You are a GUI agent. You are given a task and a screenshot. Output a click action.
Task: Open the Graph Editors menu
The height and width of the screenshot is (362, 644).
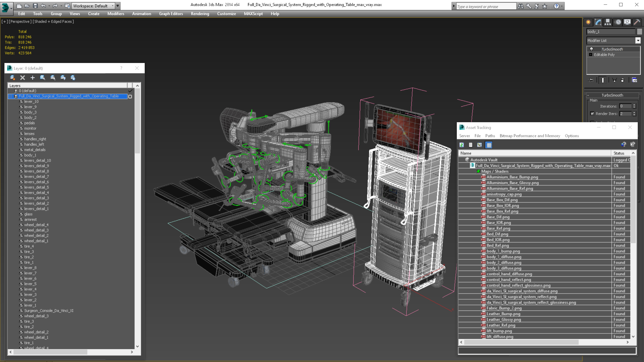[x=170, y=13]
